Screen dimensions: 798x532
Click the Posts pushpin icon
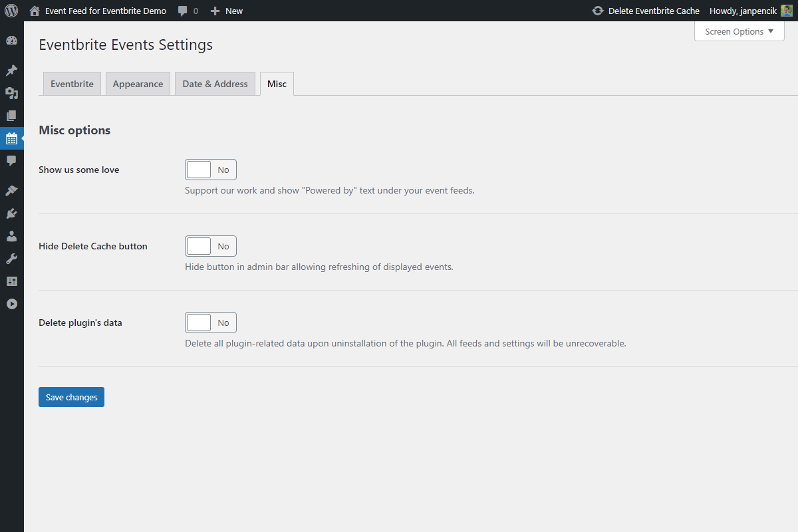[11, 70]
